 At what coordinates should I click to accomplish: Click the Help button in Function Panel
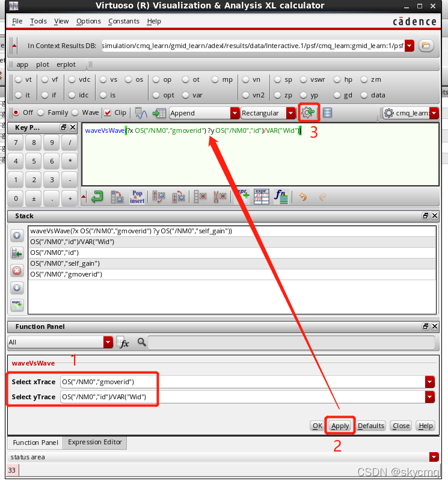[x=426, y=426]
